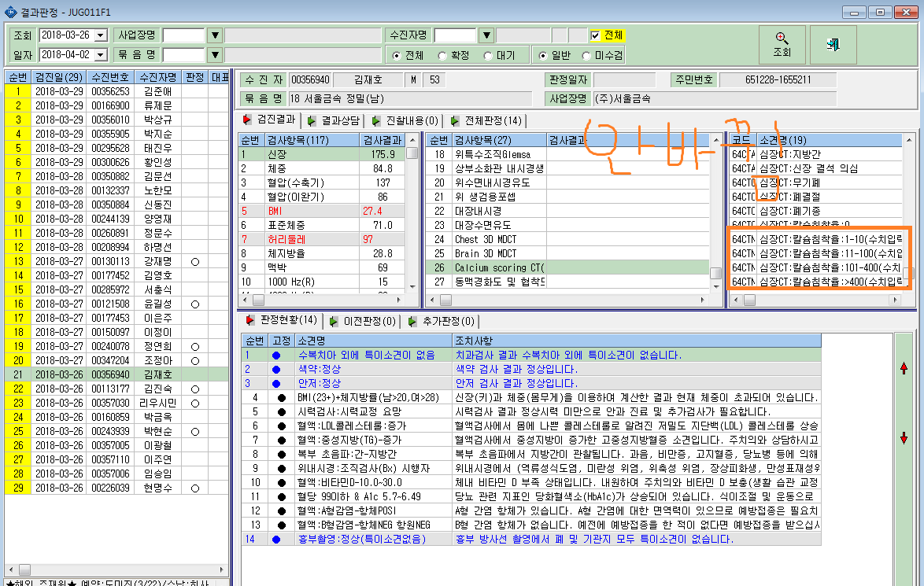Click the red up arrow icon
The height and width of the screenshot is (586, 924).
pos(904,368)
